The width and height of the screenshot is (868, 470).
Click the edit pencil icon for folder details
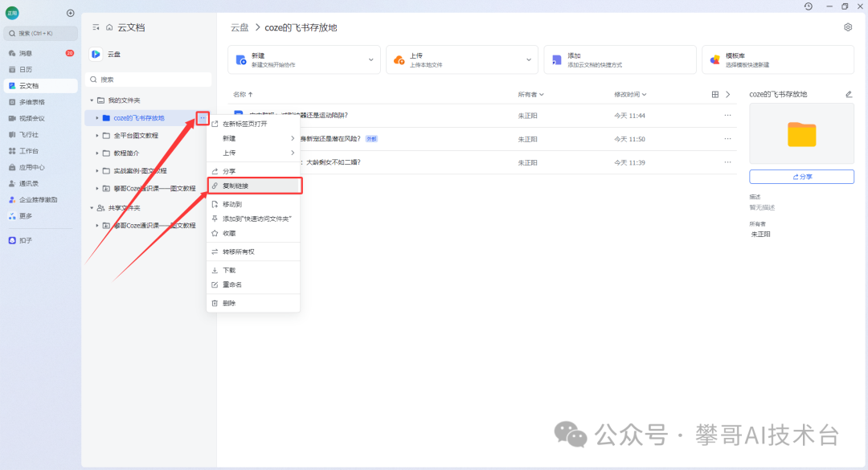(x=849, y=94)
